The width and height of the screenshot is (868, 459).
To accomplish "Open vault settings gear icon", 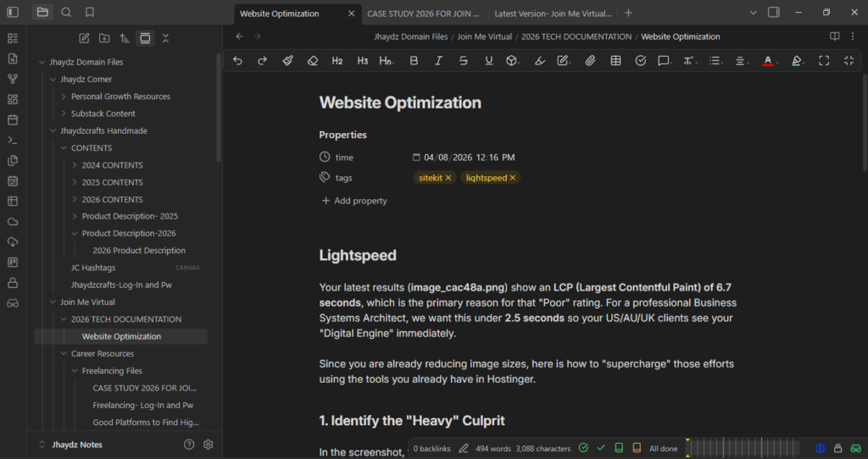I will coord(209,445).
